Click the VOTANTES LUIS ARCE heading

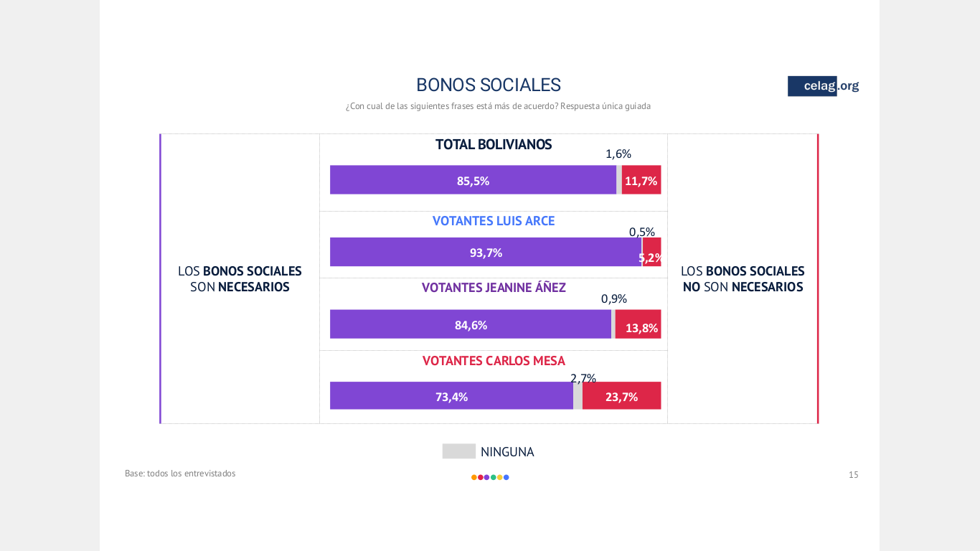(x=494, y=221)
